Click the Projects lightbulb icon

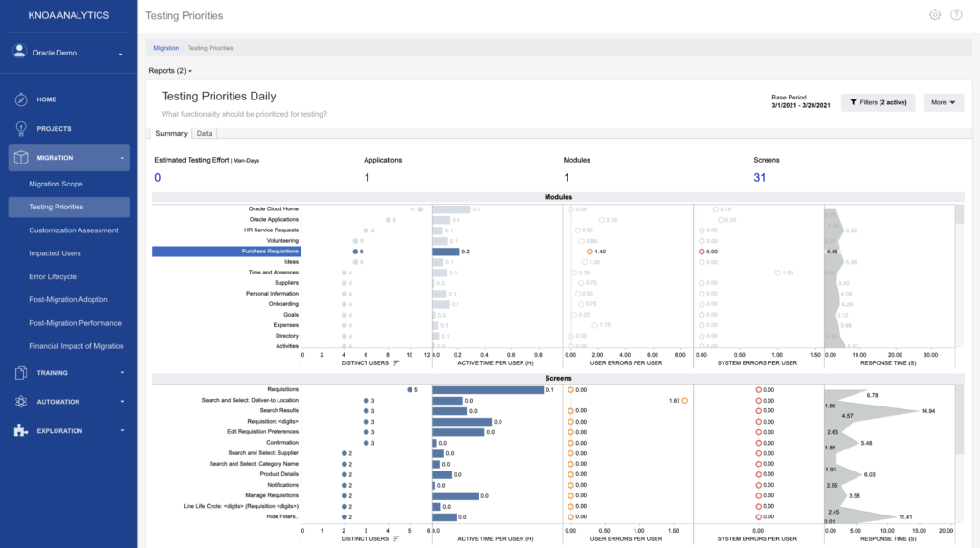tap(21, 129)
